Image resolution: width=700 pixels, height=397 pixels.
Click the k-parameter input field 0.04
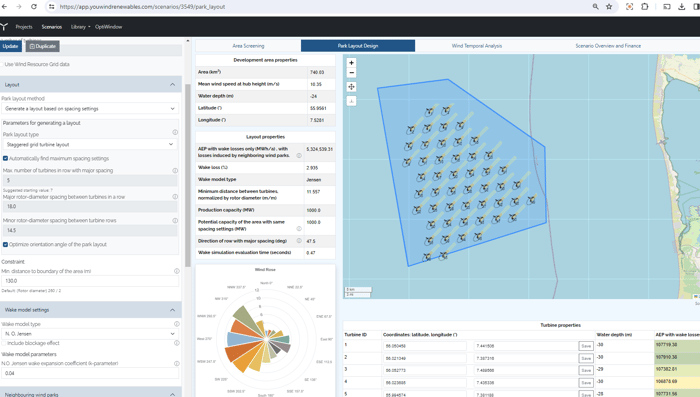[x=90, y=373]
